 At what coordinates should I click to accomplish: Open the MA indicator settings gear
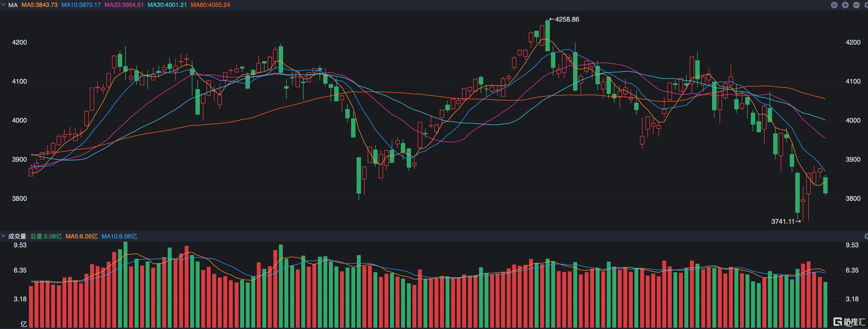[866, 5]
